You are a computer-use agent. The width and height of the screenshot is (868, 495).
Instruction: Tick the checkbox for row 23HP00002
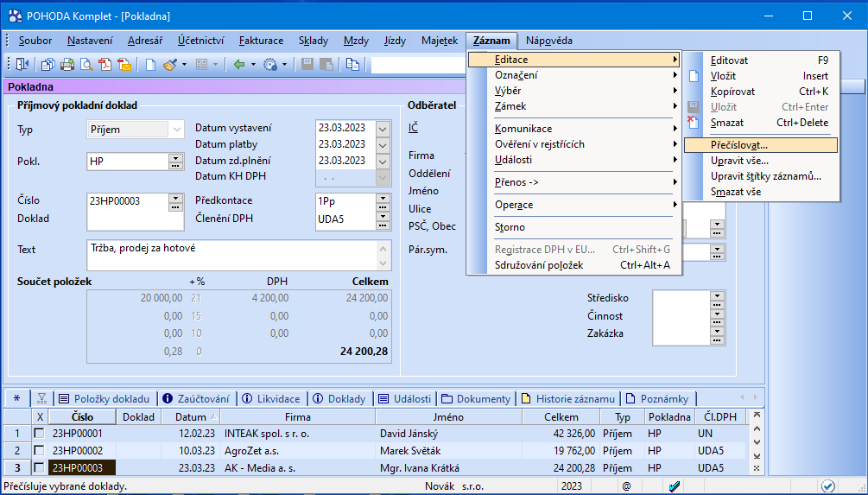[x=40, y=451]
